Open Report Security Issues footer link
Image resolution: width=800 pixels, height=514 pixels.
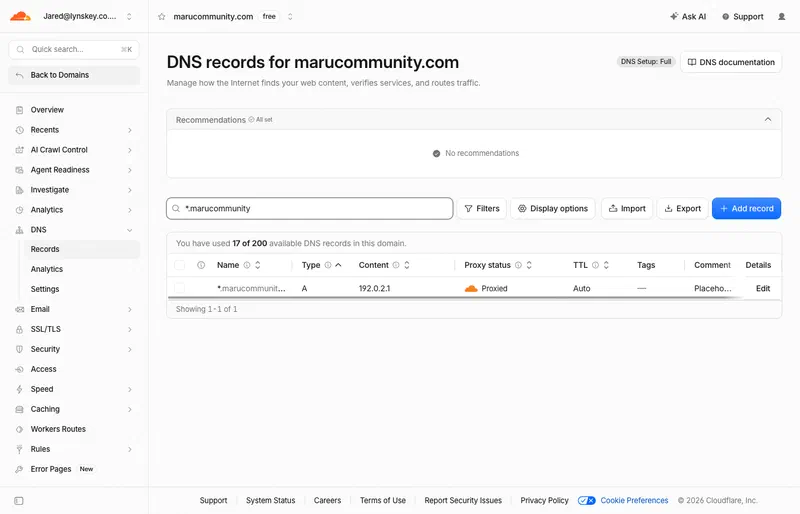[463, 501]
